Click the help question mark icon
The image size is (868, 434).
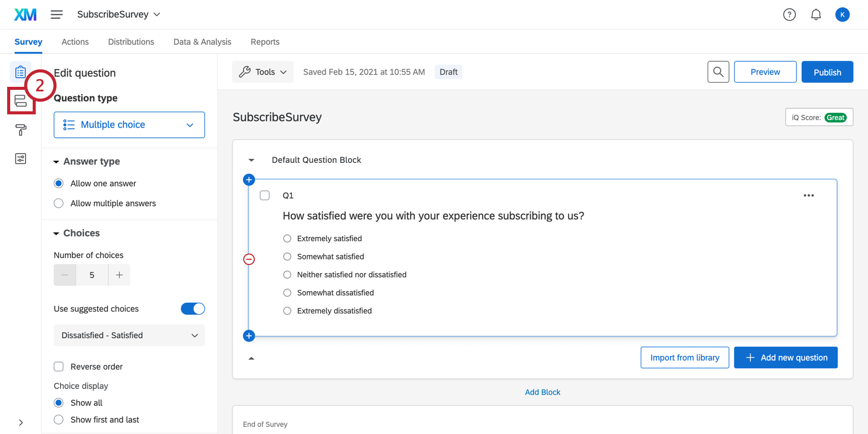789,15
